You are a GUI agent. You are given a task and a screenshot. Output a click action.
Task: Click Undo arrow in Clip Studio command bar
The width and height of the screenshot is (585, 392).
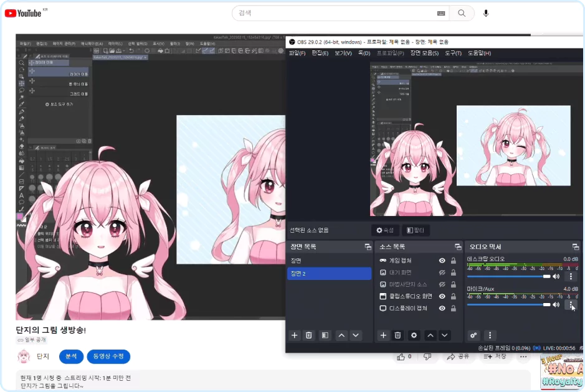click(x=131, y=50)
